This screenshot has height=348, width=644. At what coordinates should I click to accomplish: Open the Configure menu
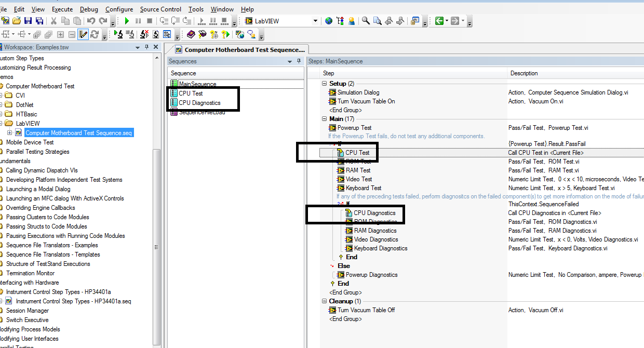[119, 9]
